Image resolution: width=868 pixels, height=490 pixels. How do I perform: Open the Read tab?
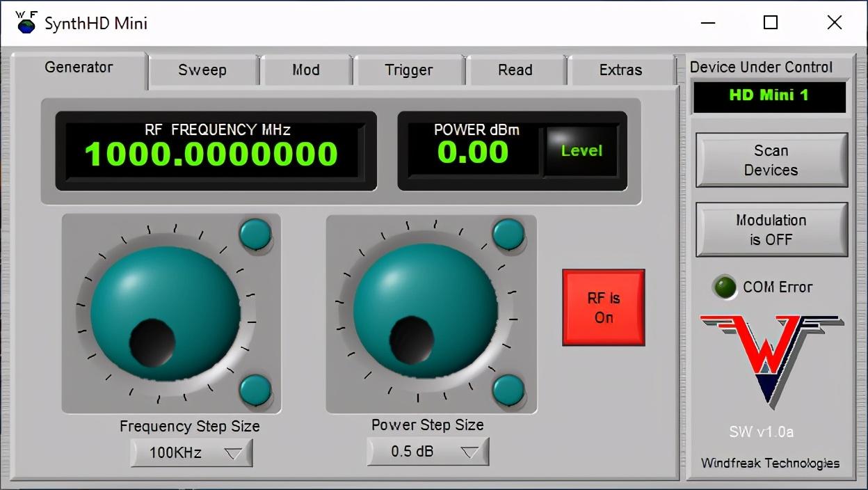[x=515, y=70]
